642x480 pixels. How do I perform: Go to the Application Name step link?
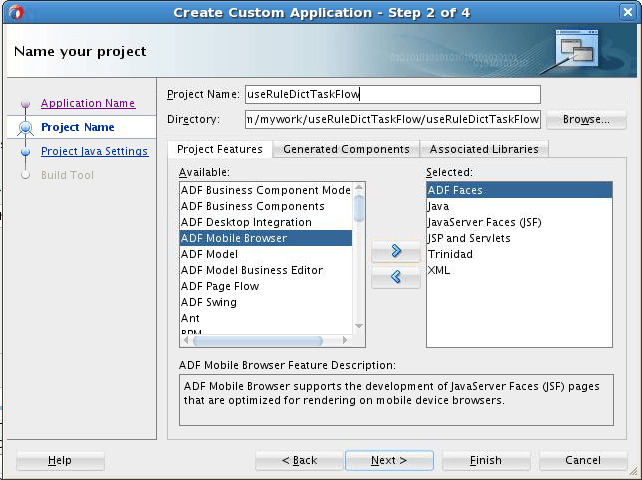[x=88, y=103]
